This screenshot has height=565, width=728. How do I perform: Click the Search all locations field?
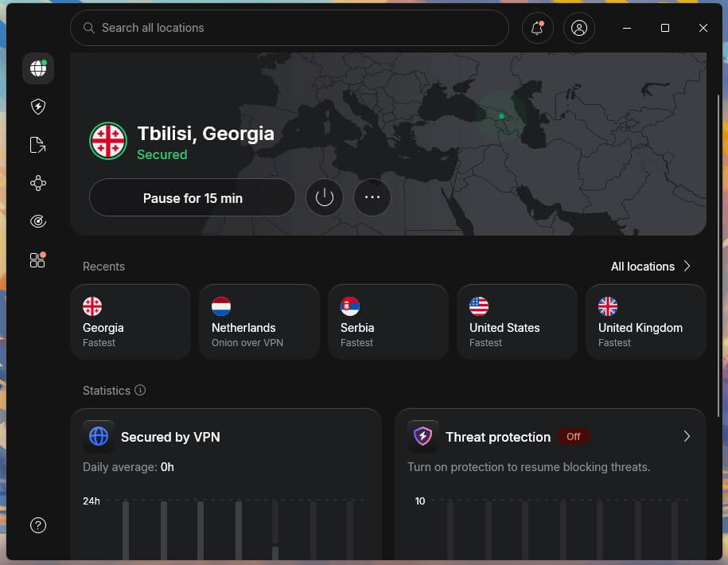[290, 28]
